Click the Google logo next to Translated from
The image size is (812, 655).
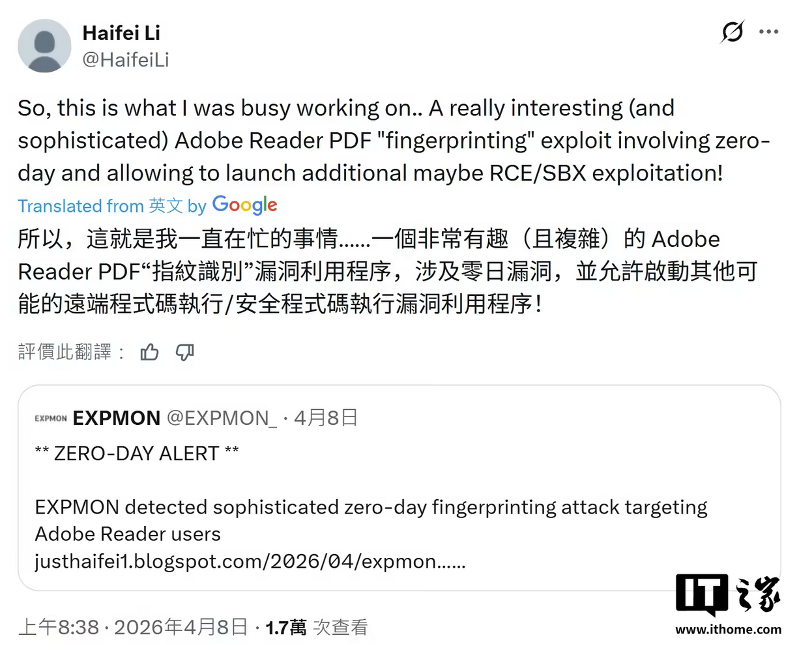(244, 205)
